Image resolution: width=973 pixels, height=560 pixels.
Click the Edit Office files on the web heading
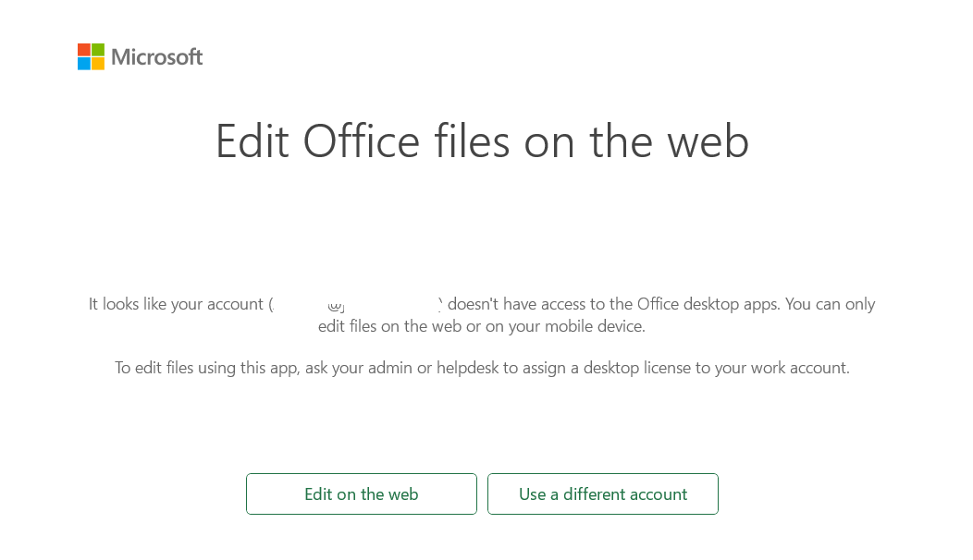point(482,141)
